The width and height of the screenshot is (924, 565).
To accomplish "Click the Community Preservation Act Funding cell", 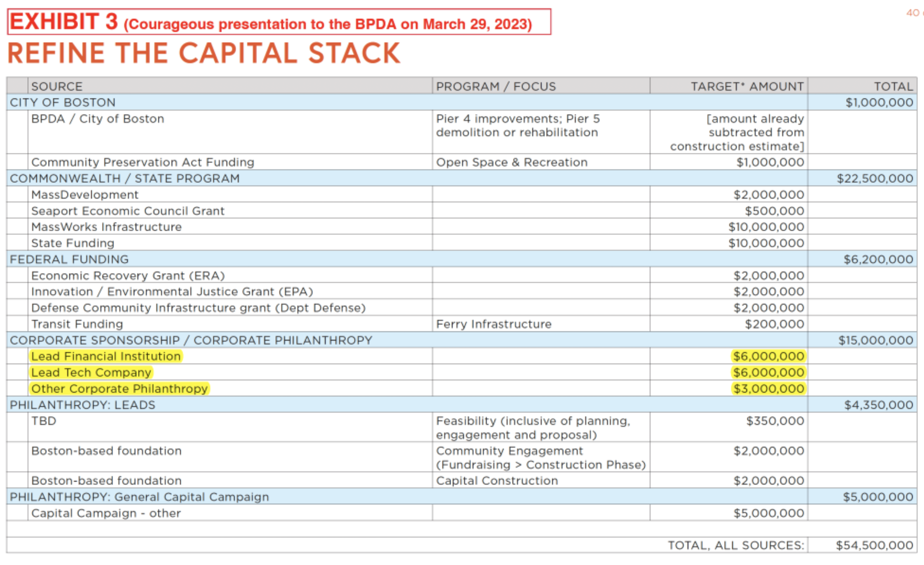I will point(143,162).
